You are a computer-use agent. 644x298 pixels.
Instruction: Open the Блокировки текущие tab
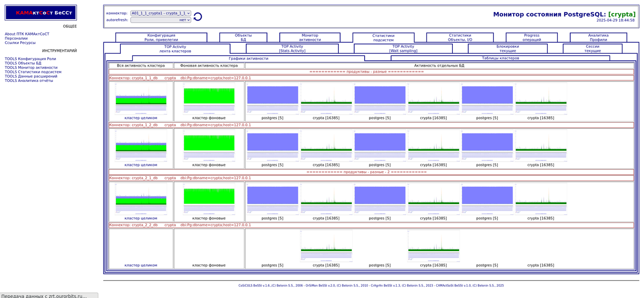(x=507, y=48)
